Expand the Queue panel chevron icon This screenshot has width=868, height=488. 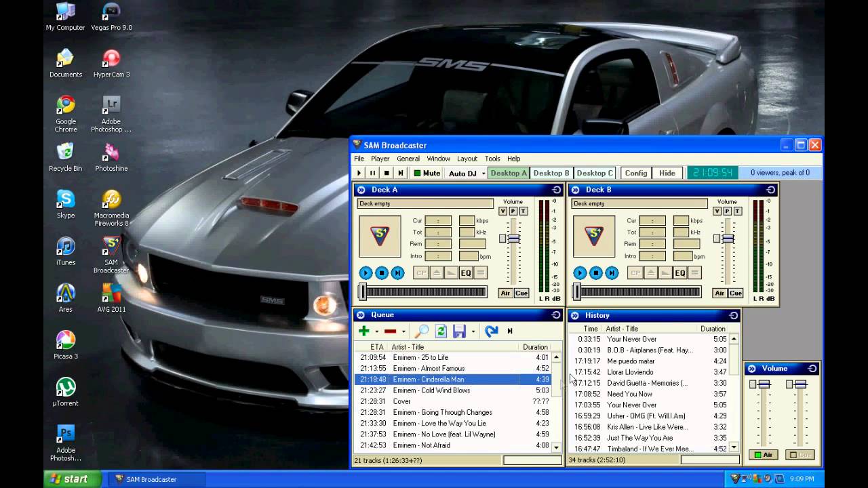[x=361, y=315]
